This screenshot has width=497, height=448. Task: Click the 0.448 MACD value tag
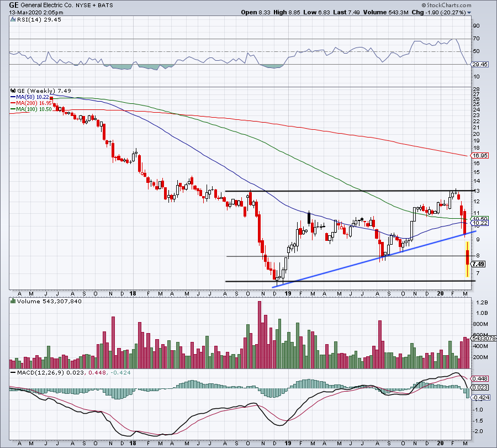(x=479, y=378)
